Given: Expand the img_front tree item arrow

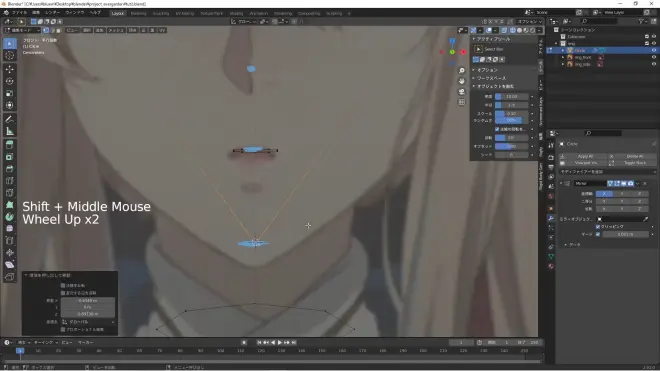Looking at the screenshot, I should pyautogui.click(x=563, y=57).
